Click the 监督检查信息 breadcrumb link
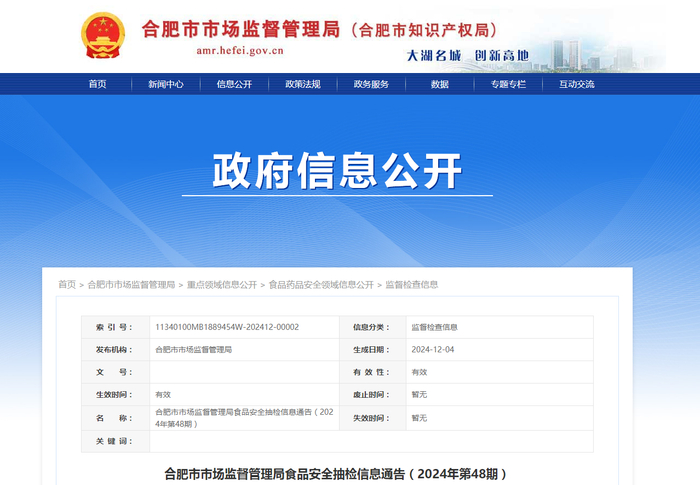Image resolution: width=700 pixels, height=485 pixels. (x=412, y=284)
